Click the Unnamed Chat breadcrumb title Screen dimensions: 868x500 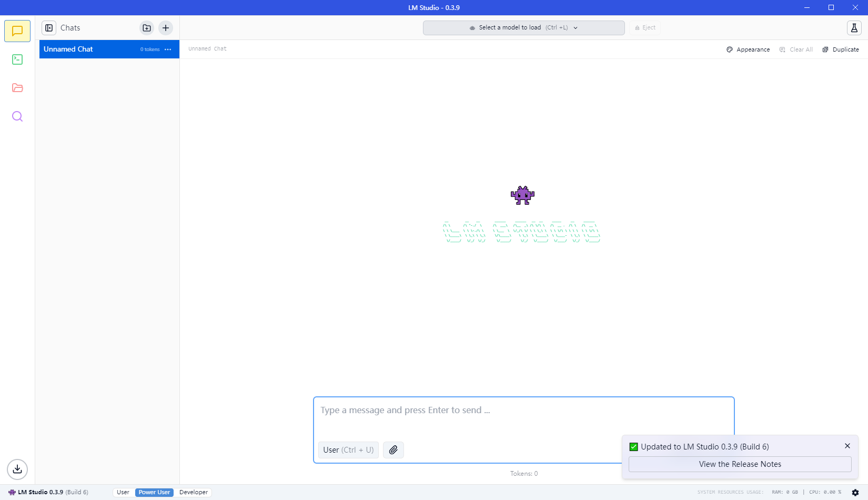click(207, 49)
